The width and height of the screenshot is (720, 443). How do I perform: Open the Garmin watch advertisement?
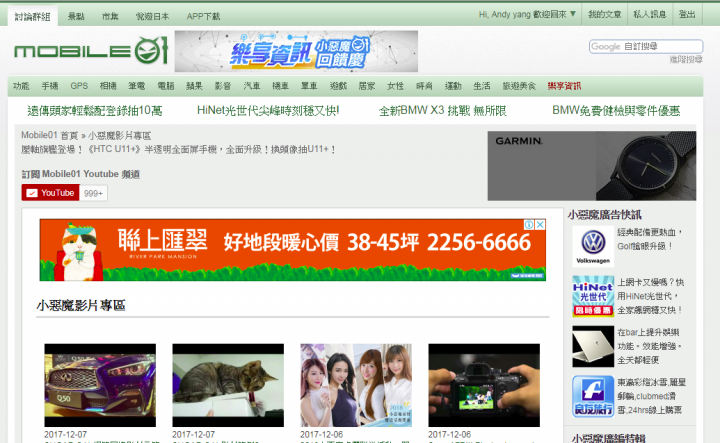click(592, 166)
